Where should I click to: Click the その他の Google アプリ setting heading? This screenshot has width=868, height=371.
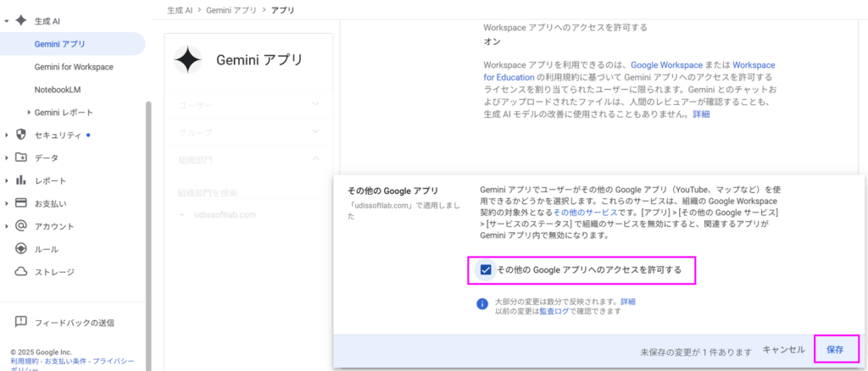click(392, 191)
